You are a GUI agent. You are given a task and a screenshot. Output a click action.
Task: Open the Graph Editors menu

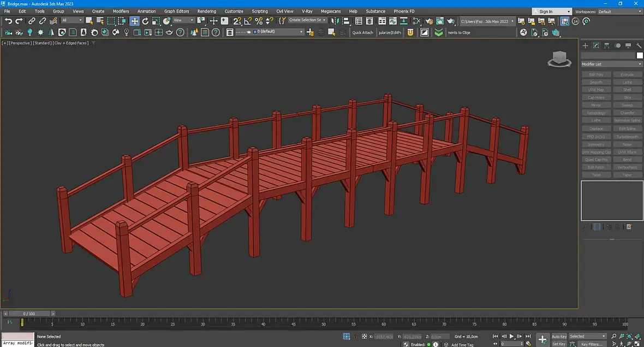(176, 11)
